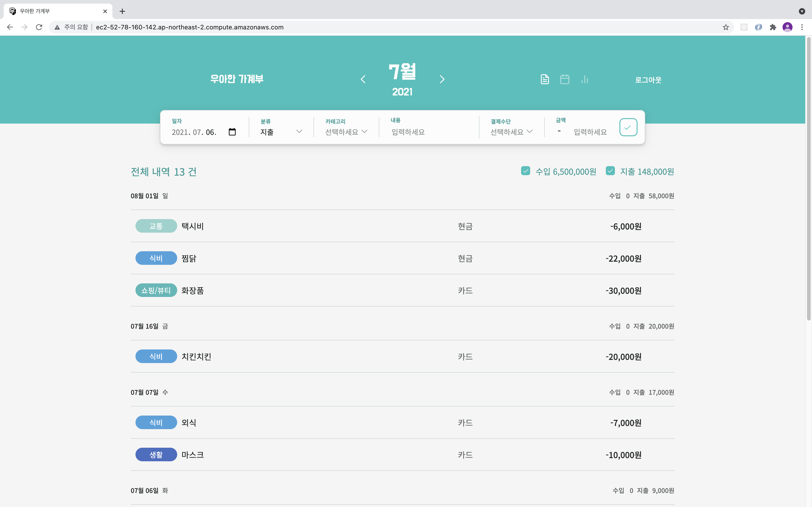Expand the 카테고리 category dropdown
Screen dimensions: 812x507
(346, 132)
